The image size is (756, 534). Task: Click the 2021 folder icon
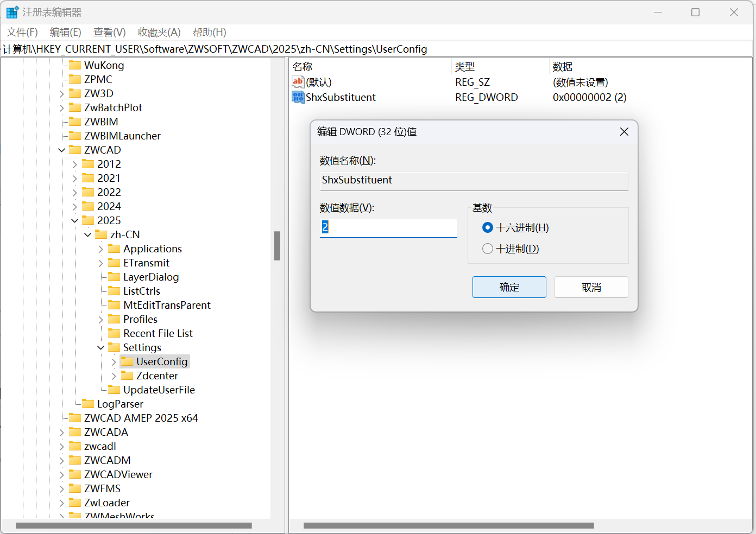(x=88, y=178)
